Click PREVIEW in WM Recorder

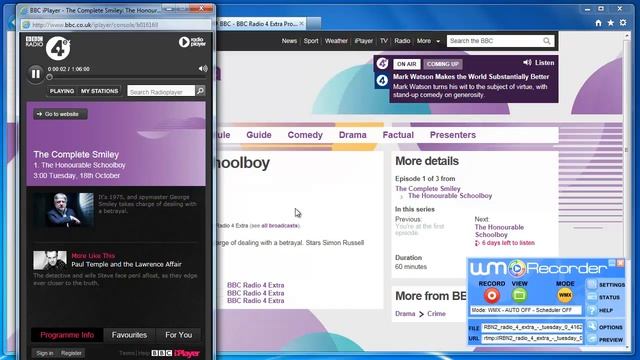605,340
